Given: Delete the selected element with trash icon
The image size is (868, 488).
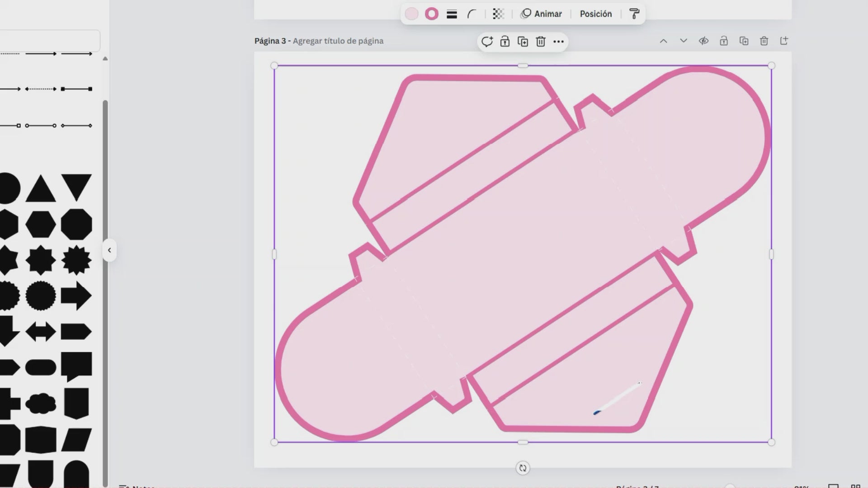Looking at the screenshot, I should coord(541,42).
